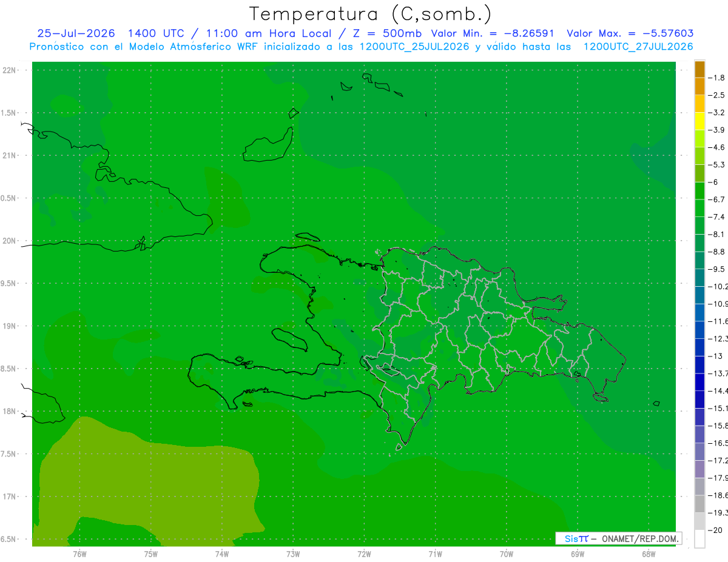
Task: Click the "75W" longitude label
Action: pyautogui.click(x=151, y=554)
